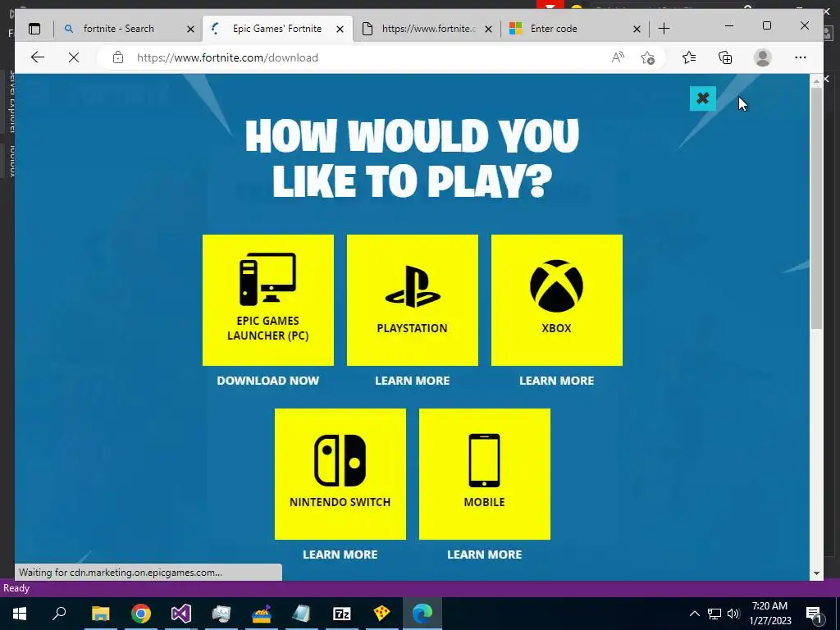
Task: View site security lock information
Action: [118, 57]
